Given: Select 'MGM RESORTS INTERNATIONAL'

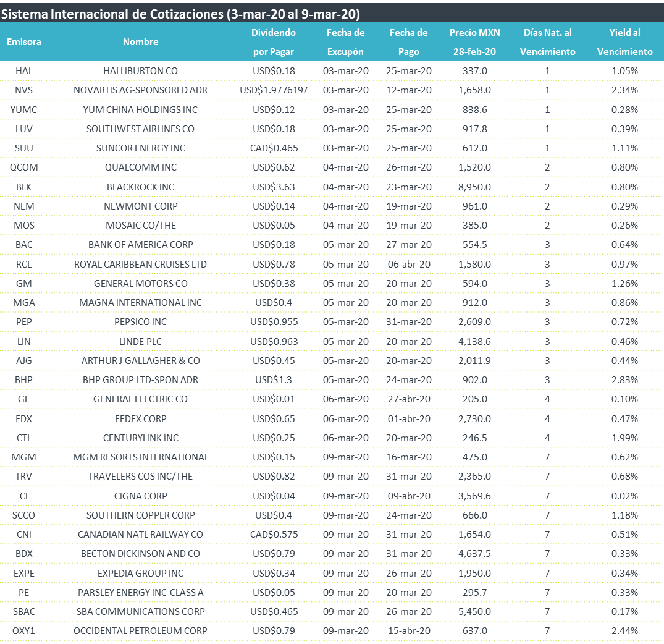Looking at the screenshot, I should pos(141,457).
